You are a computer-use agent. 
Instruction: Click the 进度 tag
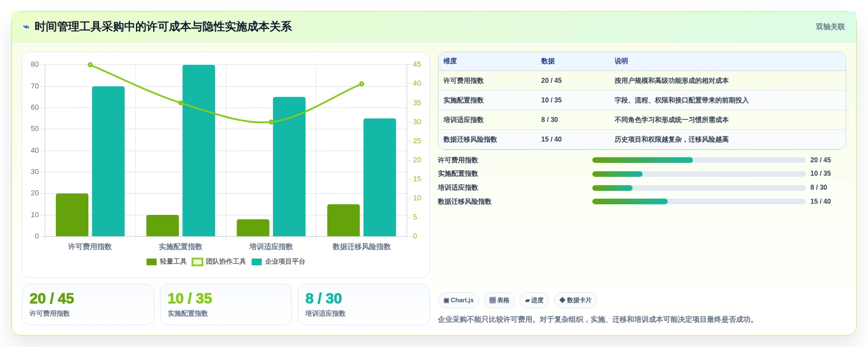pos(534,301)
